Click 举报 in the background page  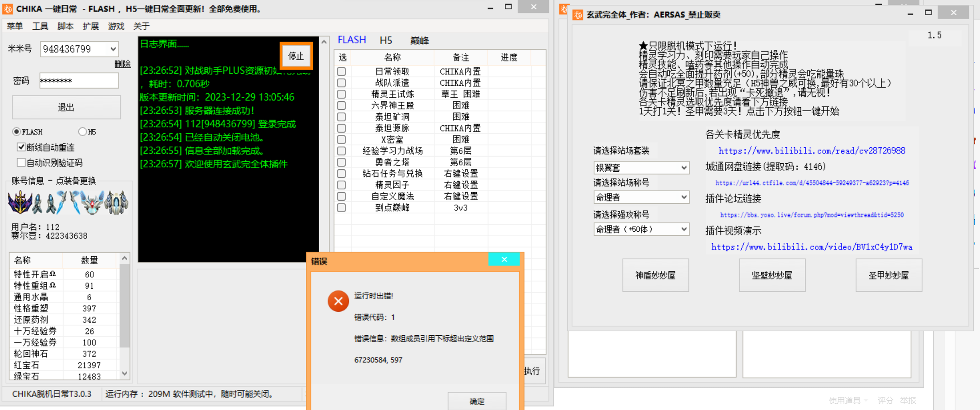(908, 400)
